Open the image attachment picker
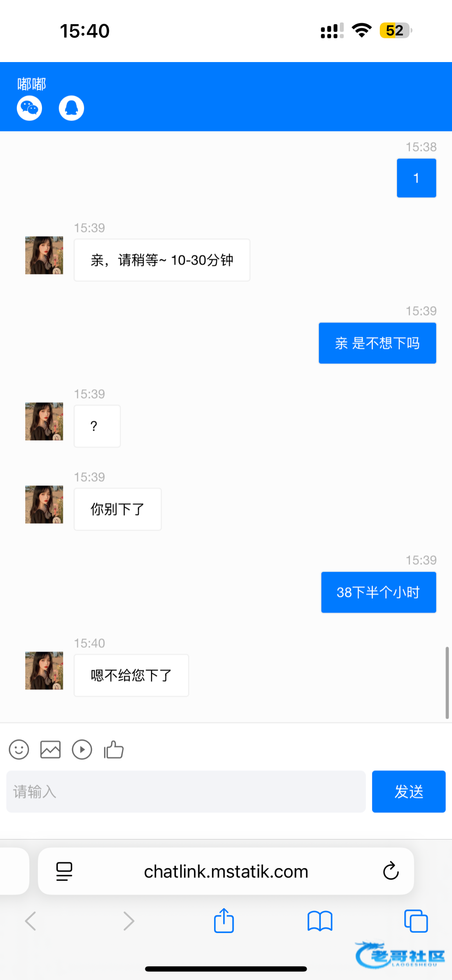The width and height of the screenshot is (452, 980). point(51,750)
